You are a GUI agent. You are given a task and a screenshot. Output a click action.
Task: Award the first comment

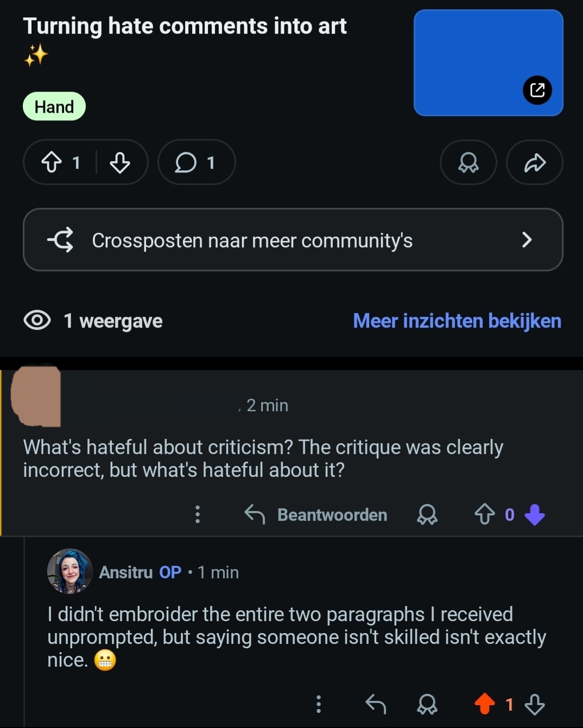point(427,514)
